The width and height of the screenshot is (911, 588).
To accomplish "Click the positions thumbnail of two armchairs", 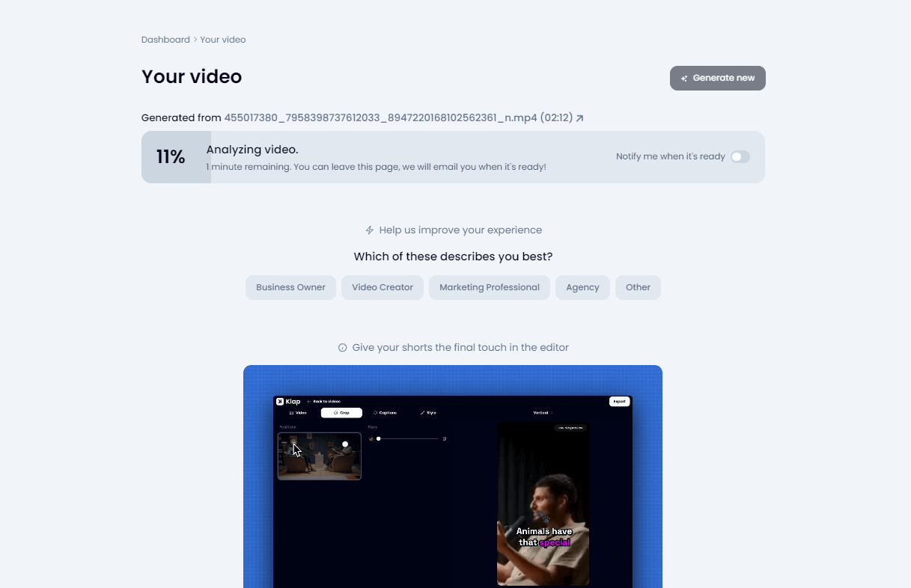I will [x=320, y=456].
